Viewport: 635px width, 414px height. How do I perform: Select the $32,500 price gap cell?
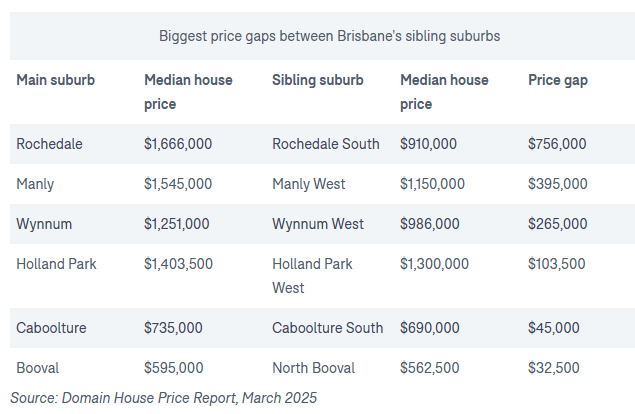pyautogui.click(x=553, y=368)
